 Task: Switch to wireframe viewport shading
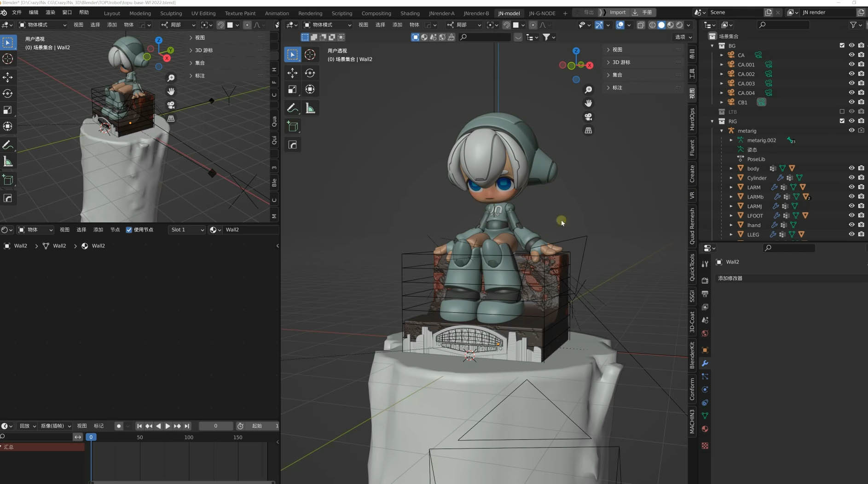click(652, 25)
